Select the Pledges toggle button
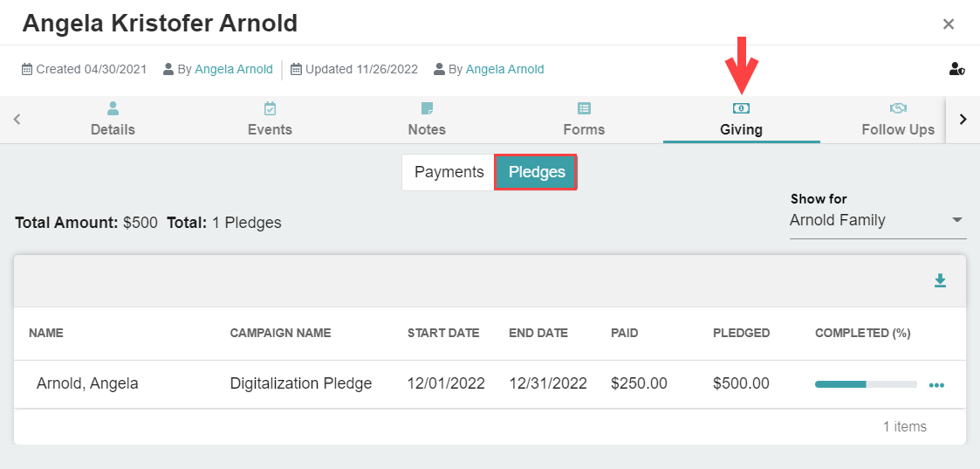Image resolution: width=980 pixels, height=469 pixels. click(x=536, y=172)
